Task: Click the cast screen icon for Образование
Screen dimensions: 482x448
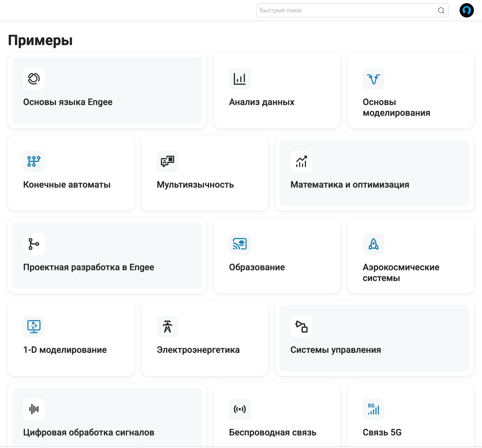Action: point(240,244)
